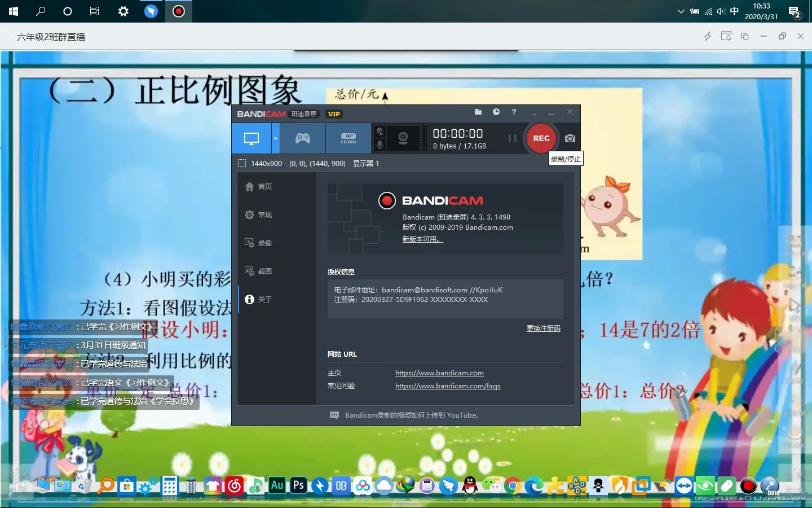Open the 首页 (Home) section
This screenshot has height=508, width=812.
pos(264,187)
